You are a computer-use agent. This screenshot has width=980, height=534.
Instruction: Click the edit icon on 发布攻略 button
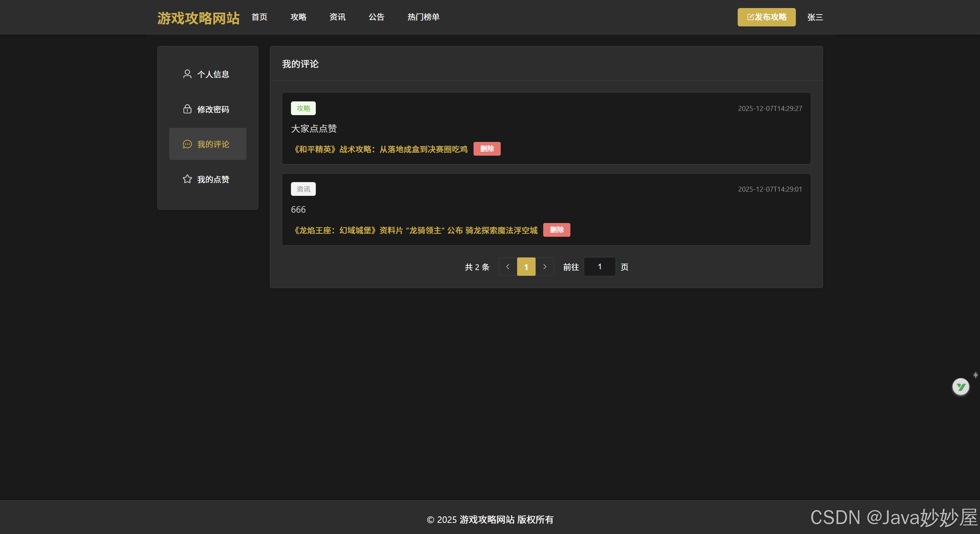coord(750,17)
